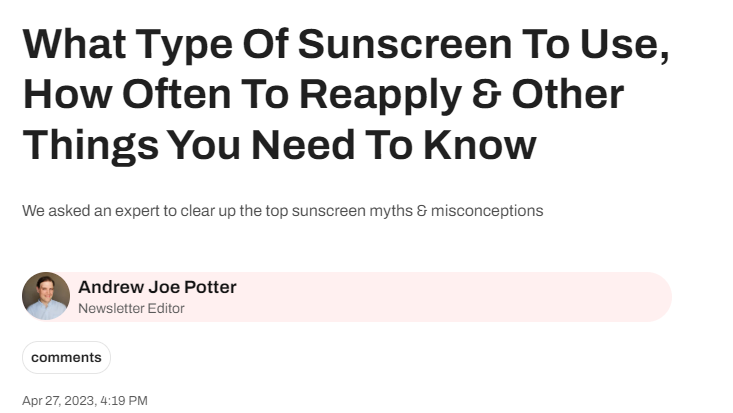Click Andrew Joe Potter's author avatar photo
Image resolution: width=733 pixels, height=413 pixels.
[46, 296]
